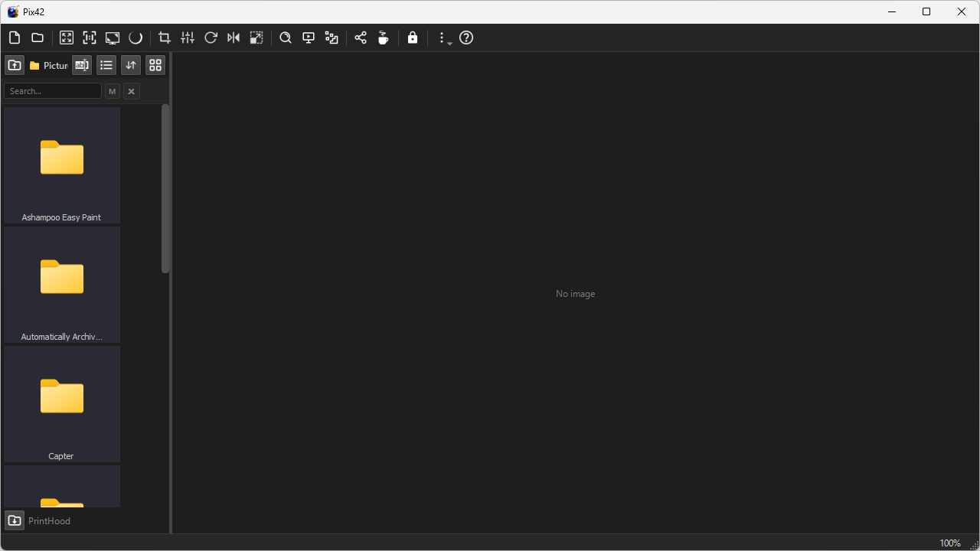Open the help menu
Screen dimensions: 980x551
(466, 37)
